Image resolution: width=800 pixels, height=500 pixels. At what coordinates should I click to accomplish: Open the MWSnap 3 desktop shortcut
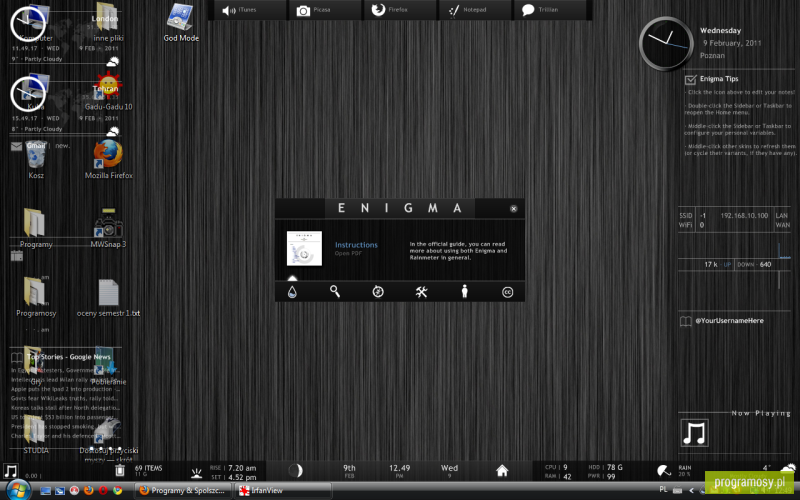[x=108, y=229]
